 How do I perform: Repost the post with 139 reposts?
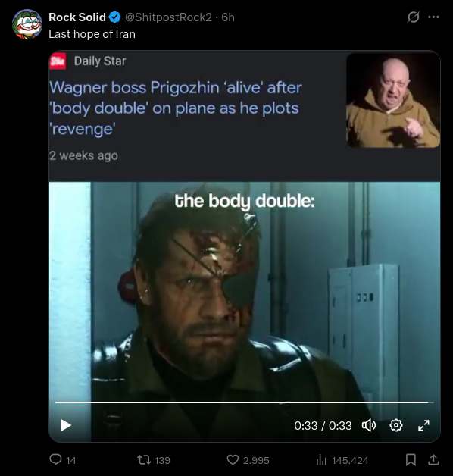[154, 460]
